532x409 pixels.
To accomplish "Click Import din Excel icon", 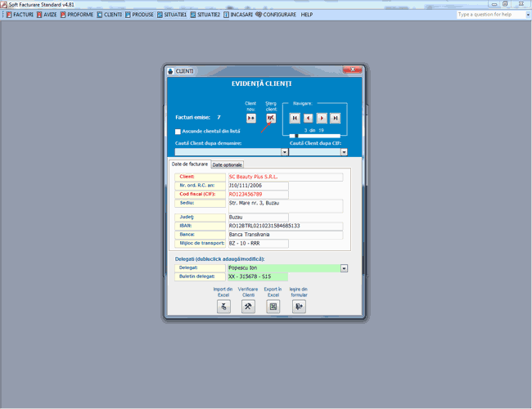I will click(x=223, y=307).
